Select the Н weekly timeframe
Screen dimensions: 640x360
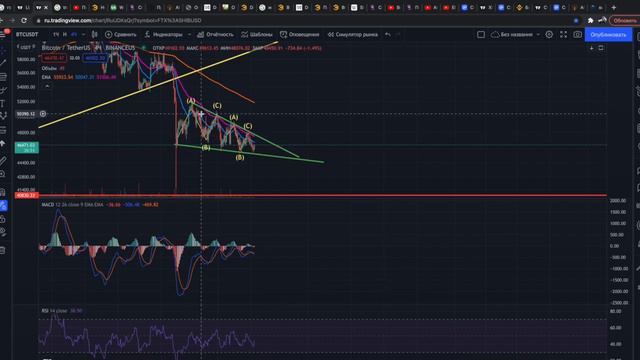(64, 35)
